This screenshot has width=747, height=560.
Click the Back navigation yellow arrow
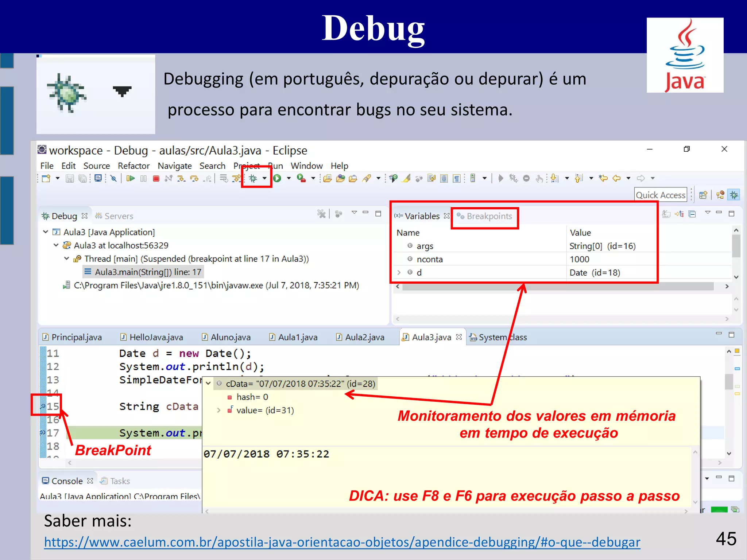click(616, 178)
